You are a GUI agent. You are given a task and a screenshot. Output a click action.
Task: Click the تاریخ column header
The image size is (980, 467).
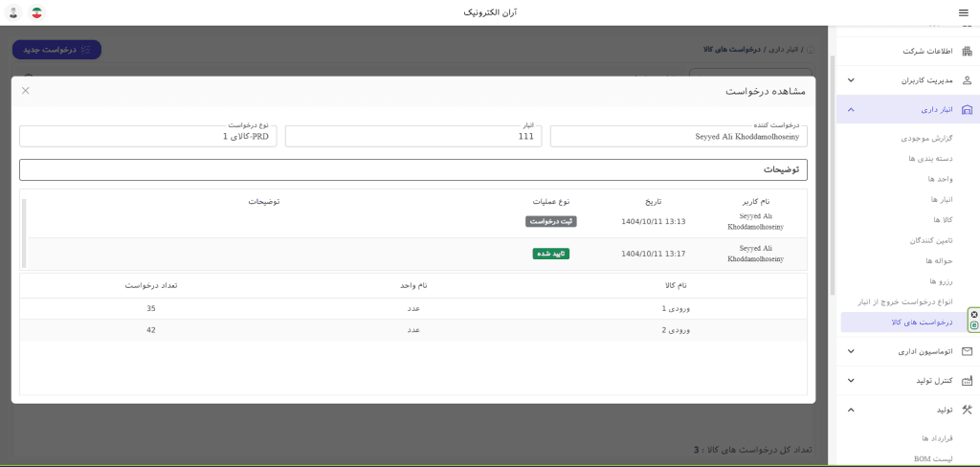(x=654, y=201)
